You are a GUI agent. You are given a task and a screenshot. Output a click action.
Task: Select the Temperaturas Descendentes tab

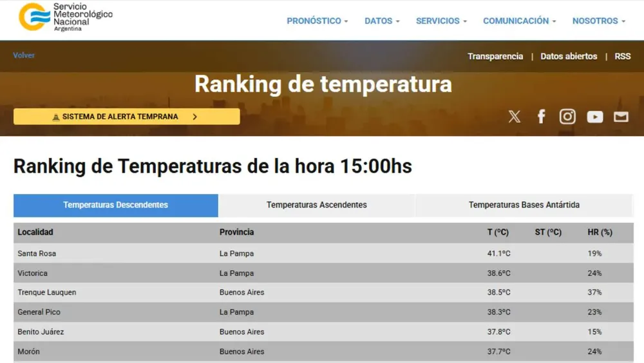coord(115,205)
